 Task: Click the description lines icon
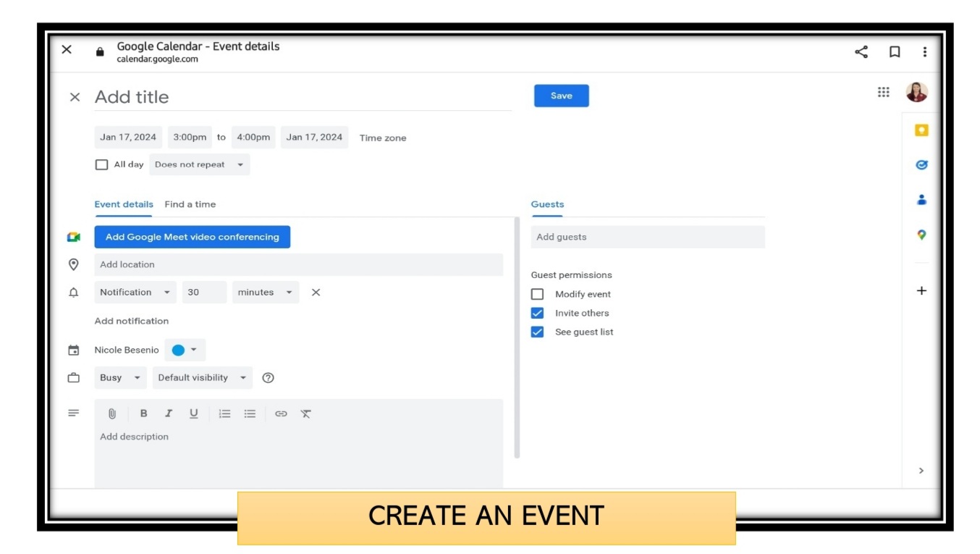(73, 413)
